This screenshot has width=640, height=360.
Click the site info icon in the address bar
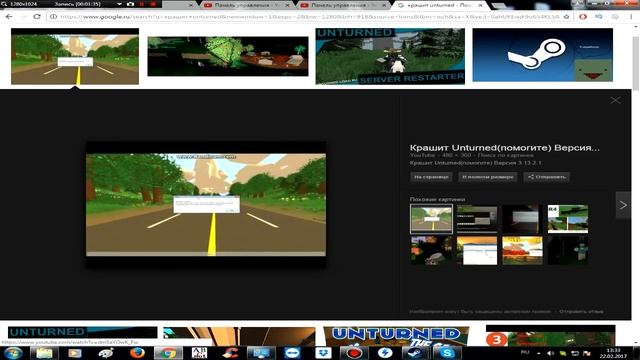coord(53,17)
